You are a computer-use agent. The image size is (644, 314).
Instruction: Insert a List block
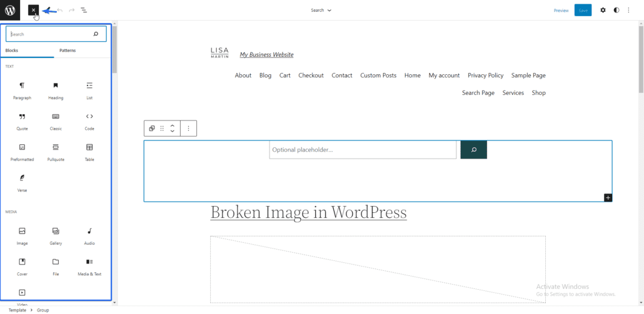(x=89, y=91)
